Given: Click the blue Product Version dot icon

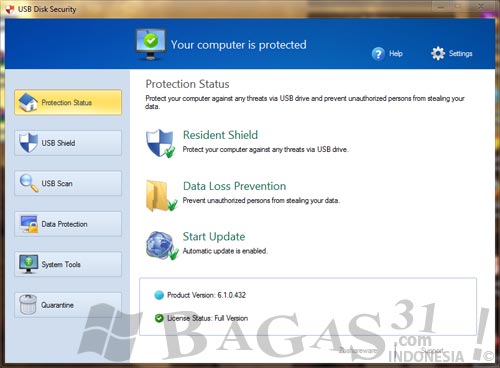Looking at the screenshot, I should point(159,295).
